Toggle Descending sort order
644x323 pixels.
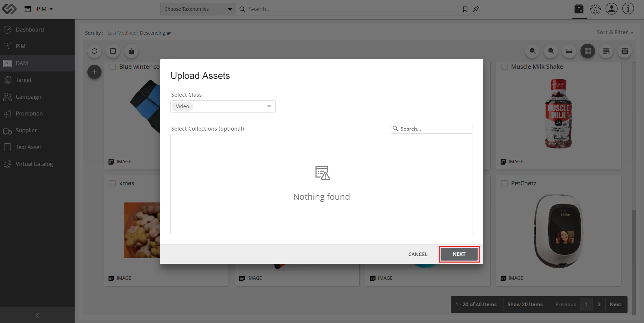(156, 33)
